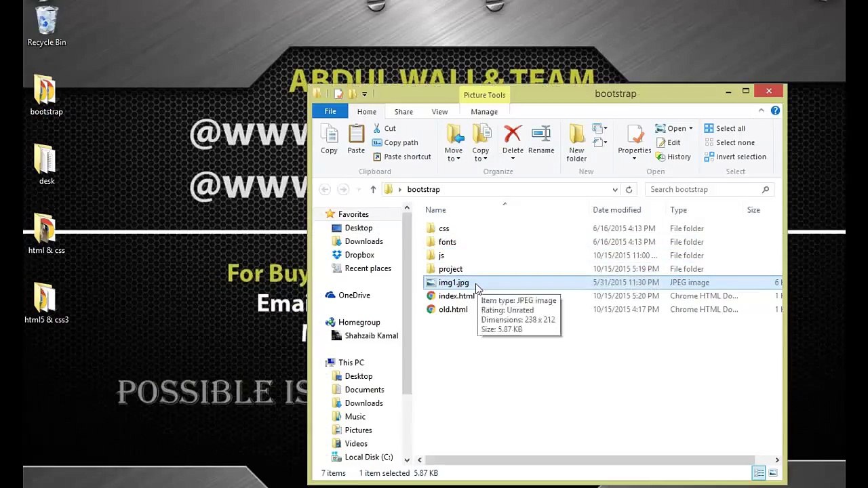Switch to the View ribbon tab

pyautogui.click(x=439, y=112)
